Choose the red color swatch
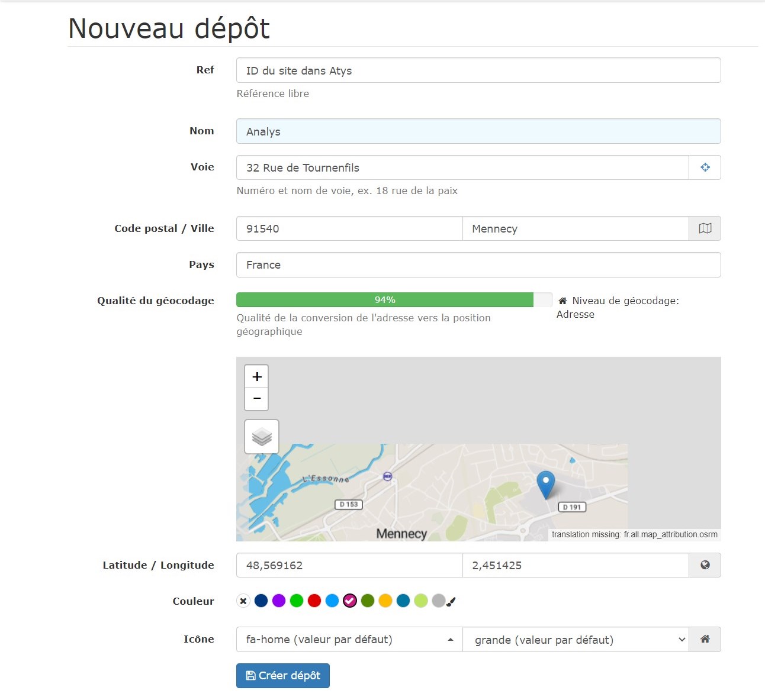This screenshot has height=700, width=765. pos(314,601)
